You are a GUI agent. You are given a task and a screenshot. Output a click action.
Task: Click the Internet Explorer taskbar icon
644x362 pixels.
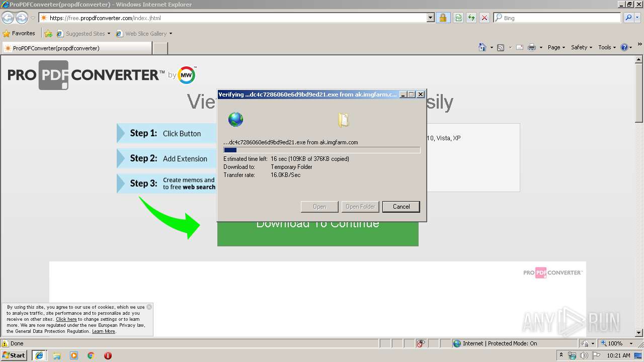pyautogui.click(x=39, y=355)
